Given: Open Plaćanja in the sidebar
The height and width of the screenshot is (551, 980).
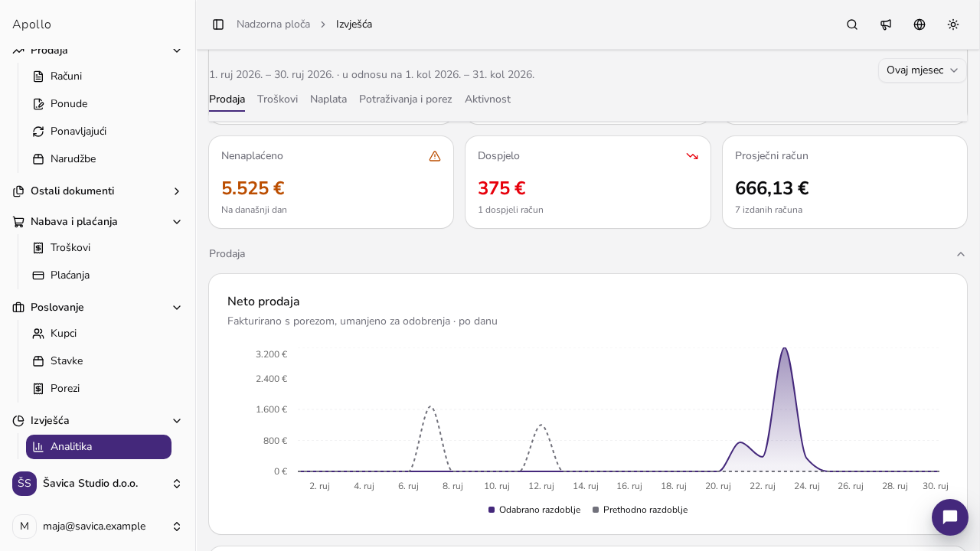Looking at the screenshot, I should click(x=99, y=275).
